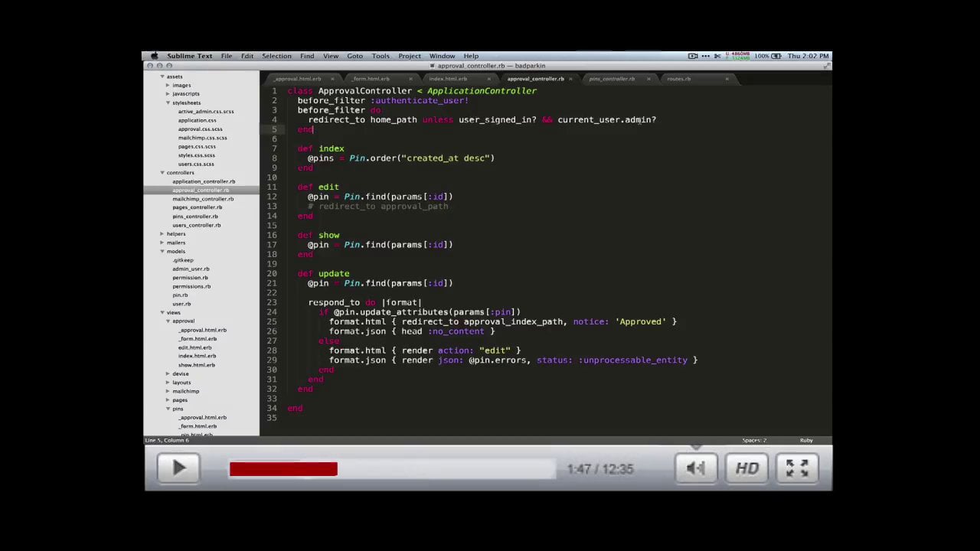Screen dimensions: 980x551
Task: Toggle HD quality
Action: pyautogui.click(x=746, y=468)
